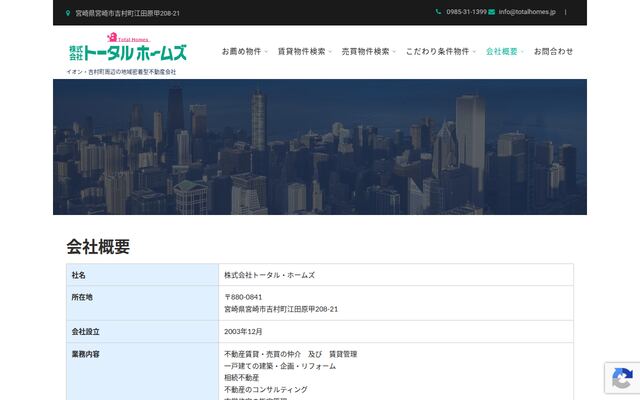Viewport: 640px width, 400px height.
Task: Click the 不動産のコンサルティング line
Action: (x=266, y=389)
